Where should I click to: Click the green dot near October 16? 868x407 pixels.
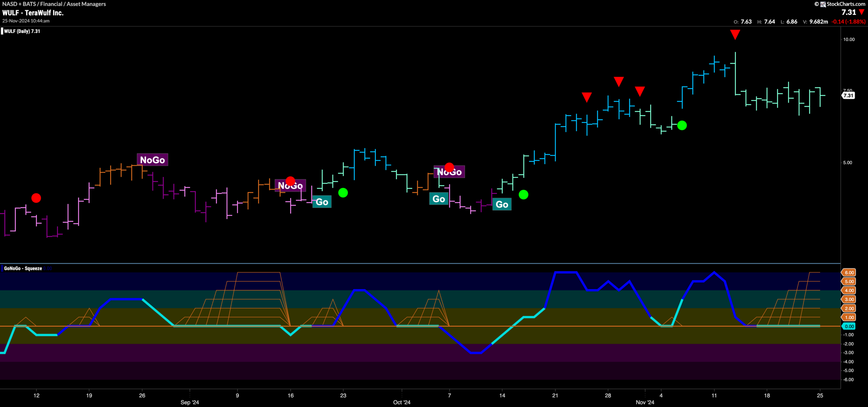coord(524,195)
